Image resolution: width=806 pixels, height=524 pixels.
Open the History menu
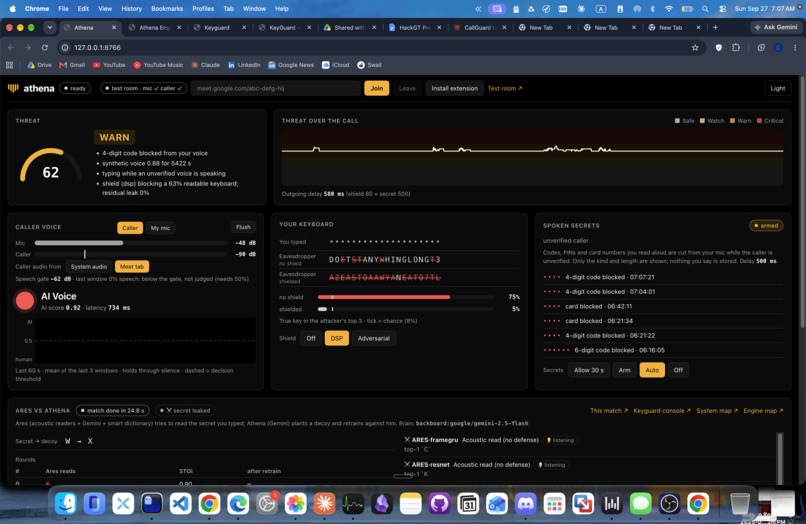pos(131,9)
